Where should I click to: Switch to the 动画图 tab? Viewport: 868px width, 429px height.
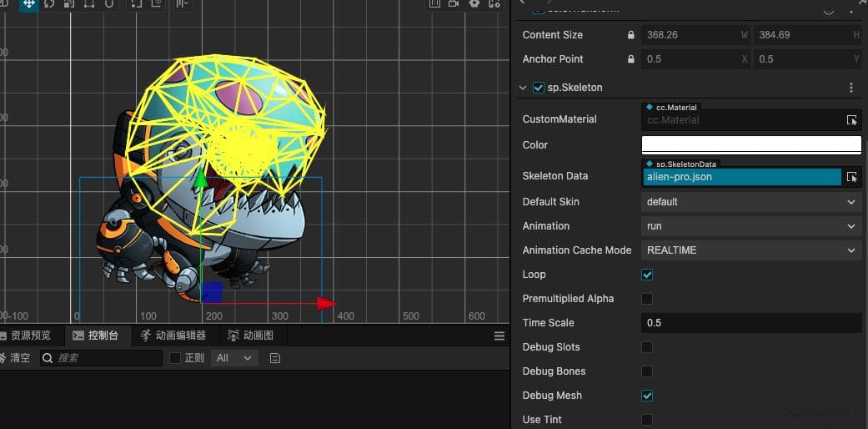252,336
